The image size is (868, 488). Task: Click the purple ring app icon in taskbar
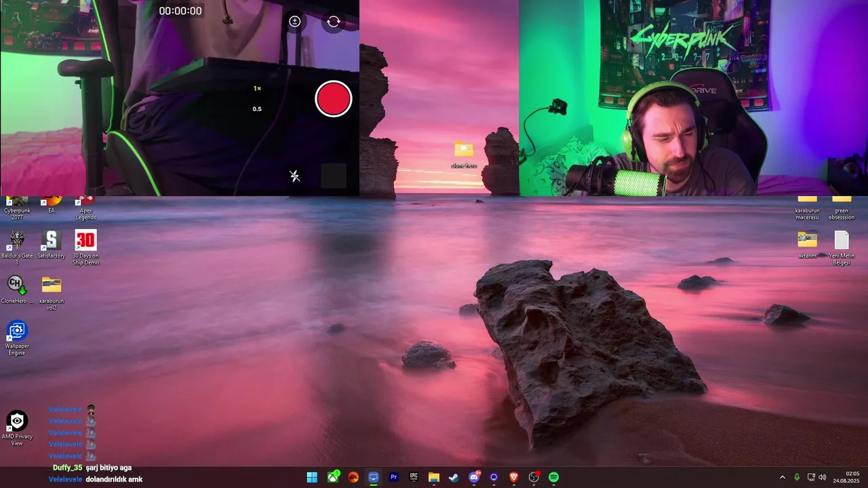(x=494, y=477)
